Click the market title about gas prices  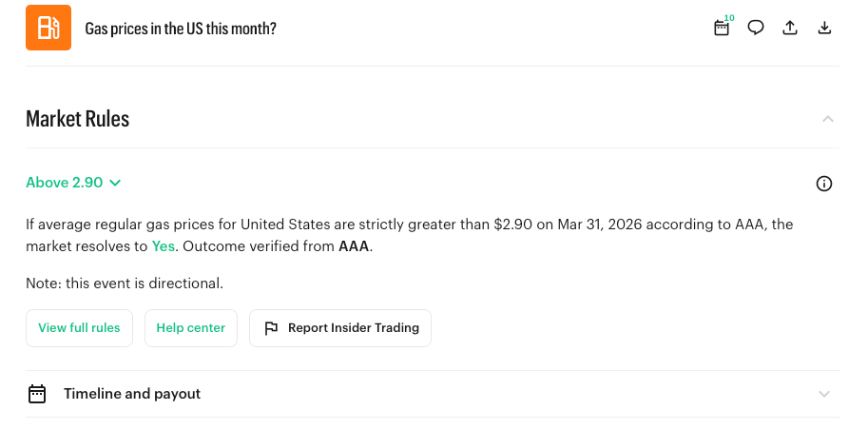181,29
